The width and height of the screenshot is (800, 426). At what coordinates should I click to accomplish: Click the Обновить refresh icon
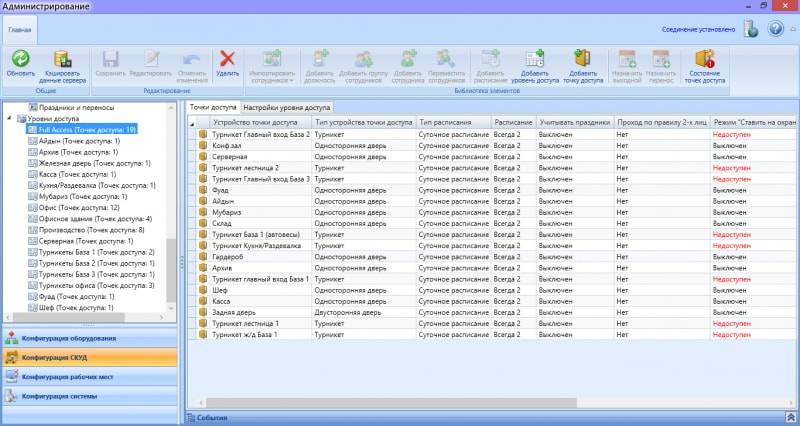[x=20, y=59]
